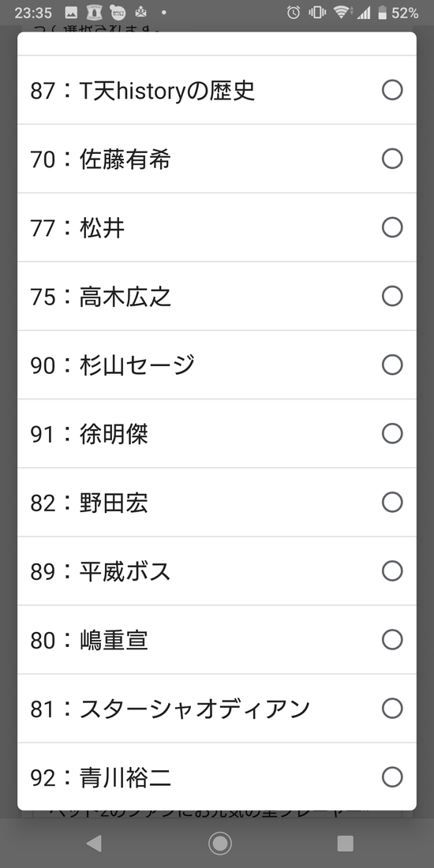
Task: Select radio button for 80：嶋重宣
Action: 392,639
